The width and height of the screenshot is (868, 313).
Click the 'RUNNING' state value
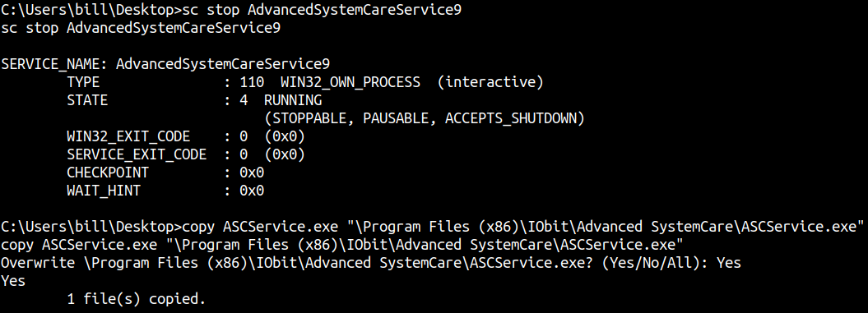point(293,101)
